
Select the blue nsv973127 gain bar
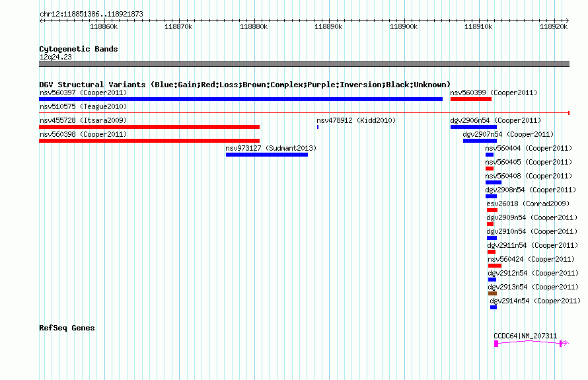[x=267, y=155]
